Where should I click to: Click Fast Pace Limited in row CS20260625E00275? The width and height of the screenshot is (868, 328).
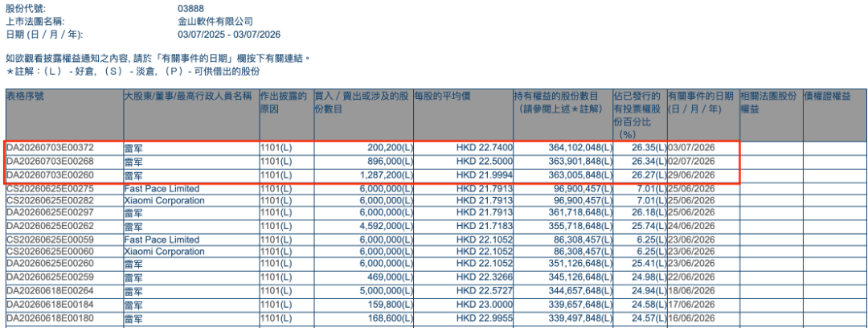click(162, 188)
